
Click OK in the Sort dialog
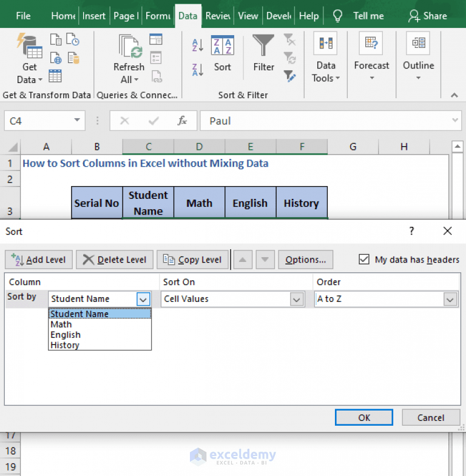(364, 418)
